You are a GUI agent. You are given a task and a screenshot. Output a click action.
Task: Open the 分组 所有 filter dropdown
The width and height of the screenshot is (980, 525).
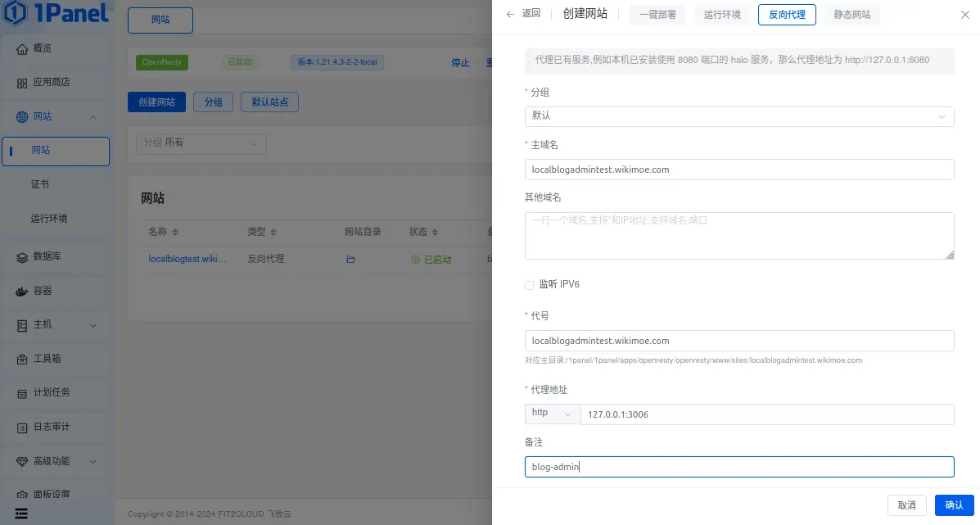201,143
